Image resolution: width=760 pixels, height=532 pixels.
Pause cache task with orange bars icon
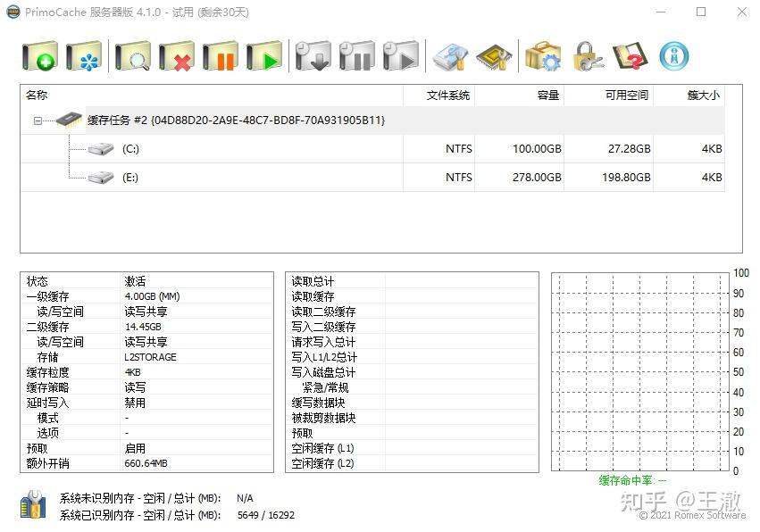pos(221,56)
